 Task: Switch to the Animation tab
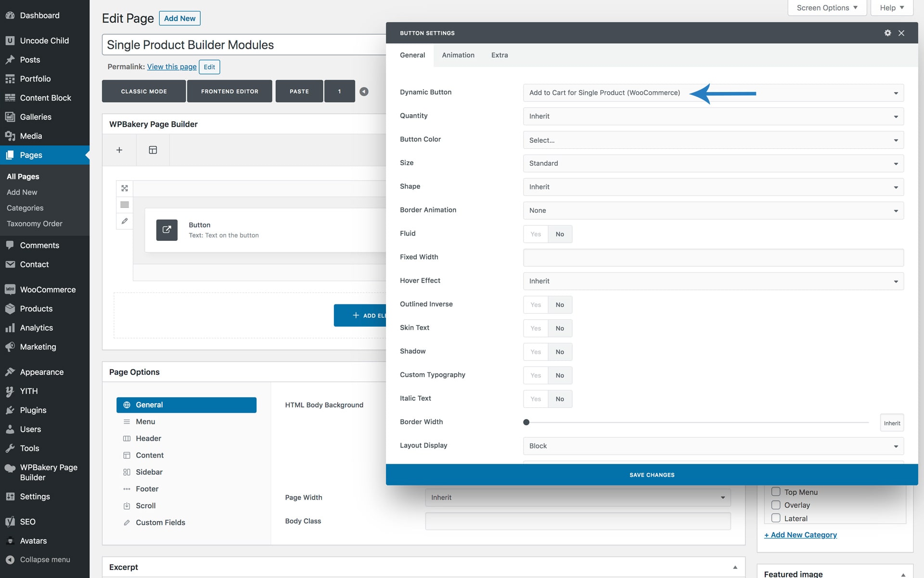point(458,55)
